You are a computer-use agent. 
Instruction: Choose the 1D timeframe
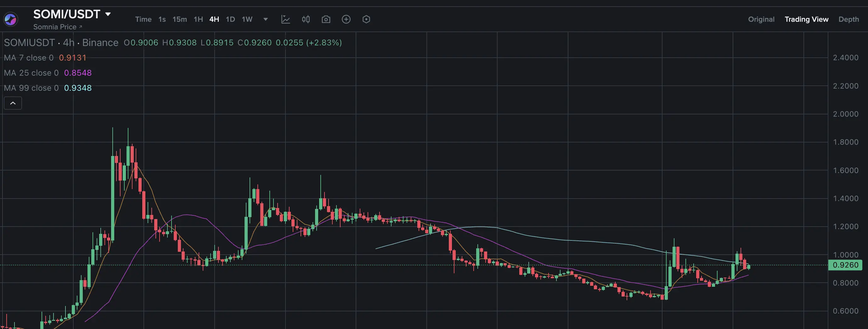tap(230, 19)
